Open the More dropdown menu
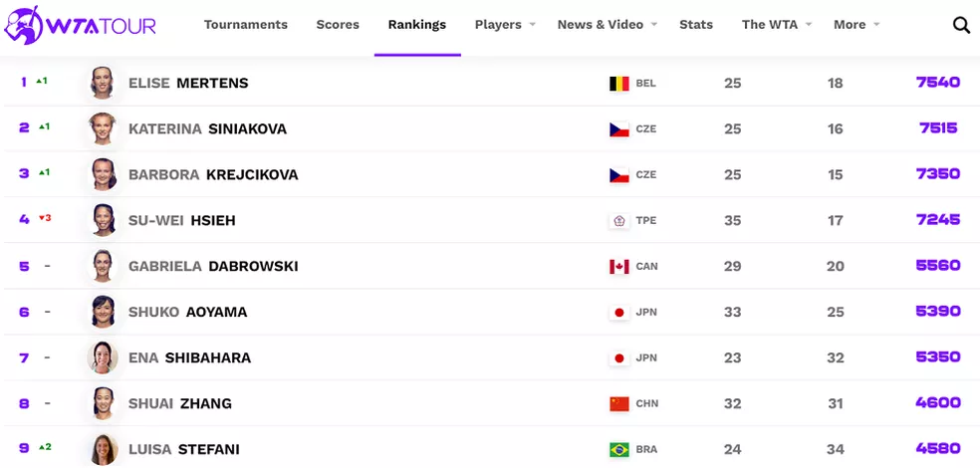This screenshot has height=468, width=980. 857,25
